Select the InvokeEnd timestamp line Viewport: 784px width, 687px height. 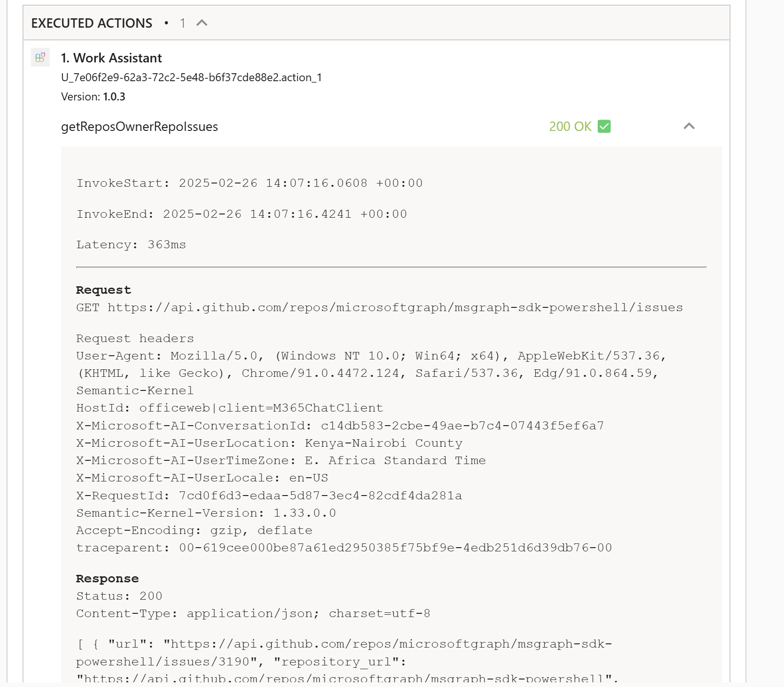(x=242, y=214)
